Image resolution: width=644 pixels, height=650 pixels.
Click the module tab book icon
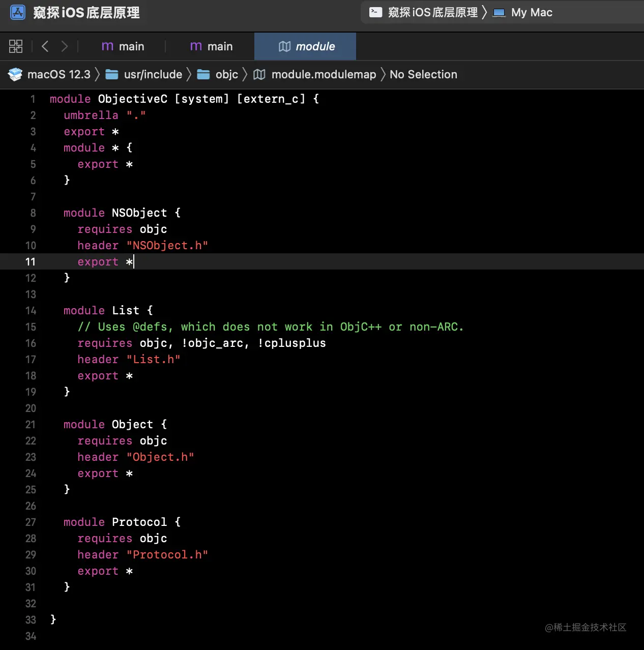(284, 46)
